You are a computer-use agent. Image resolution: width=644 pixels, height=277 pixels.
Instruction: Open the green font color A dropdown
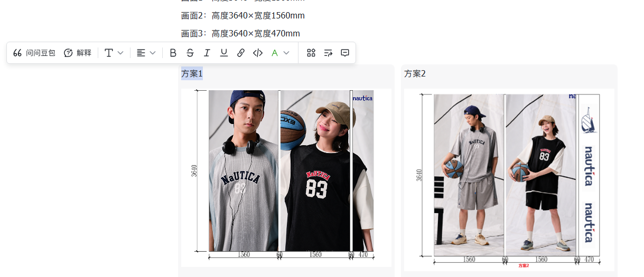(280, 53)
